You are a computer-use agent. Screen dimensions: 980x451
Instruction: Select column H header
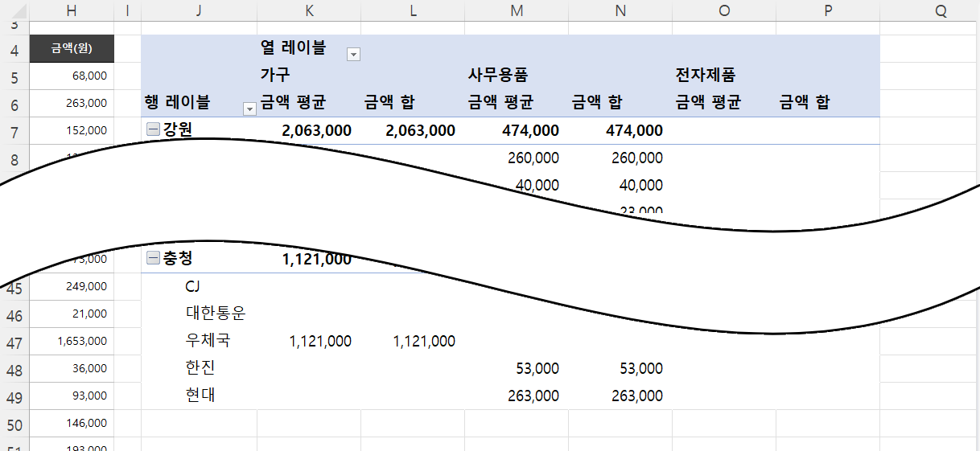72,10
